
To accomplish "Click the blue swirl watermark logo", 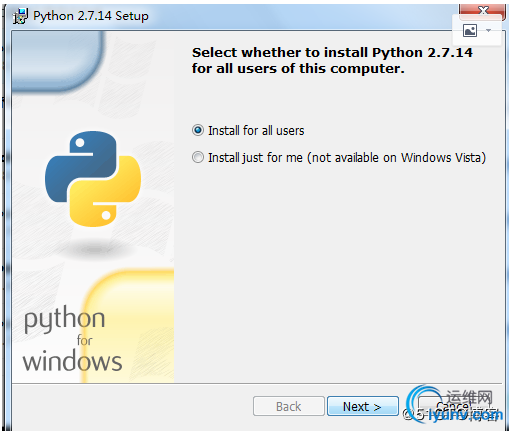I will [424, 403].
